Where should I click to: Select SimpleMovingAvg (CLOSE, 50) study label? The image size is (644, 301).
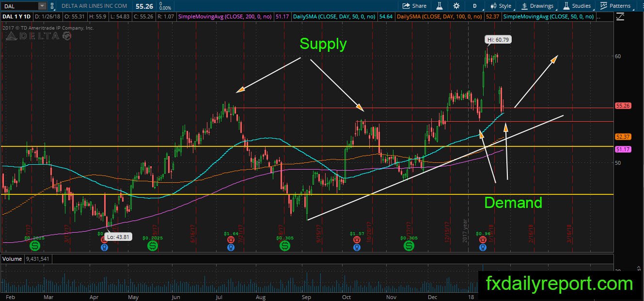coord(550,17)
